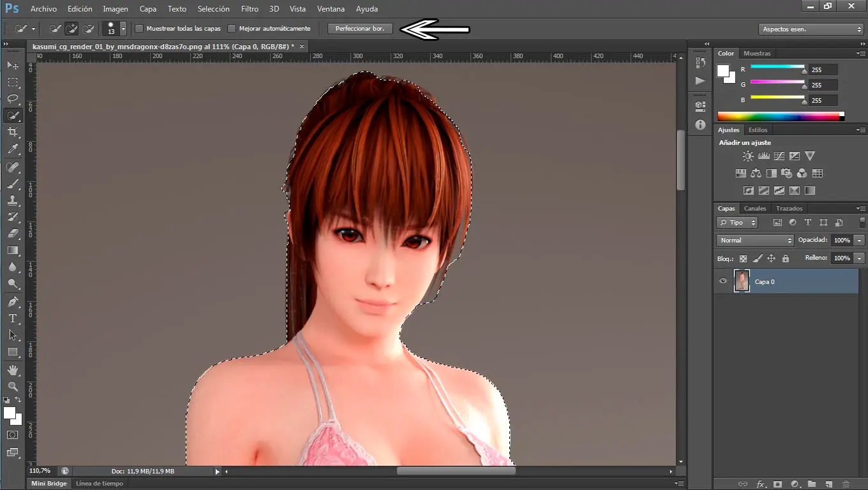Toggle Quick Mask mode
The height and width of the screenshot is (490, 868).
click(13, 434)
